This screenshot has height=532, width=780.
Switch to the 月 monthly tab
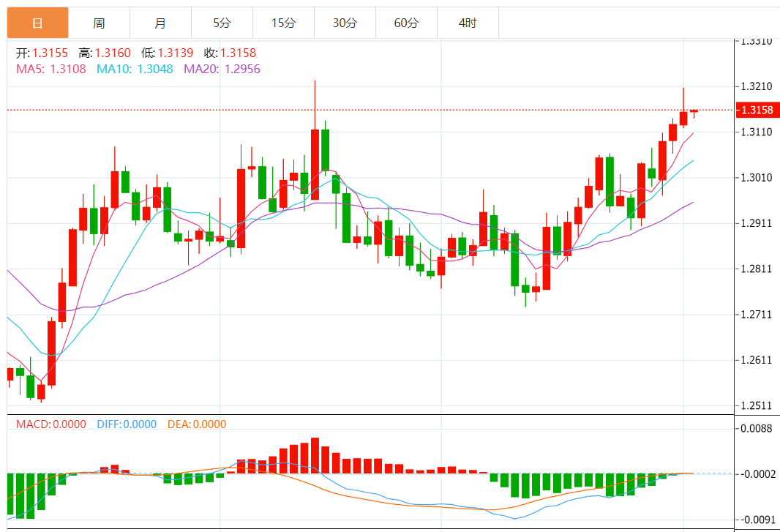[161, 23]
